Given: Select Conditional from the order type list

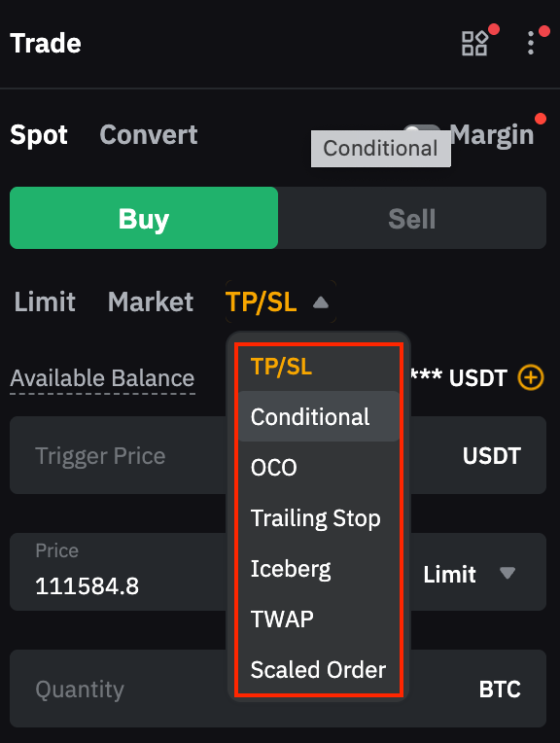Looking at the screenshot, I should [x=318, y=417].
